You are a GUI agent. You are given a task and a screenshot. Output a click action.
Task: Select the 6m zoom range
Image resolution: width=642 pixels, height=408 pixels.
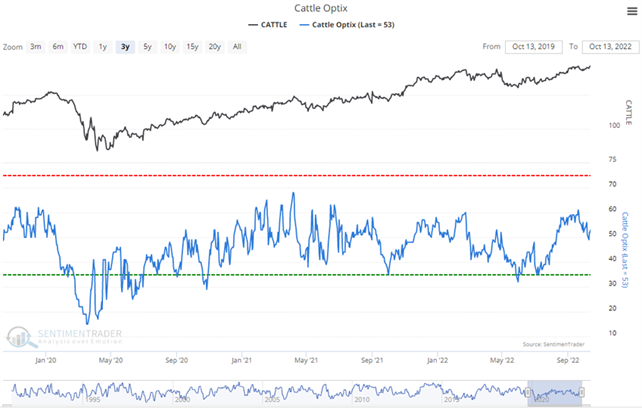56,47
